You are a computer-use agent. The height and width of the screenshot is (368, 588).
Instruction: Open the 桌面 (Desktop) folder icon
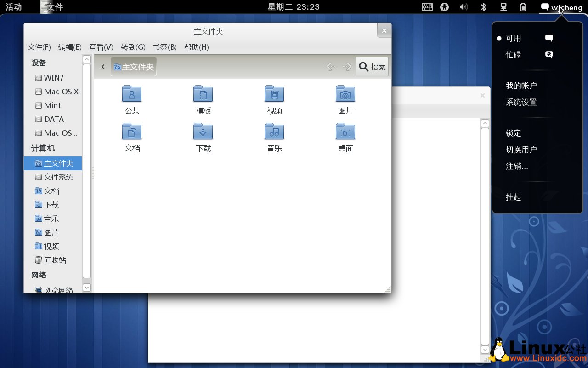pyautogui.click(x=345, y=132)
